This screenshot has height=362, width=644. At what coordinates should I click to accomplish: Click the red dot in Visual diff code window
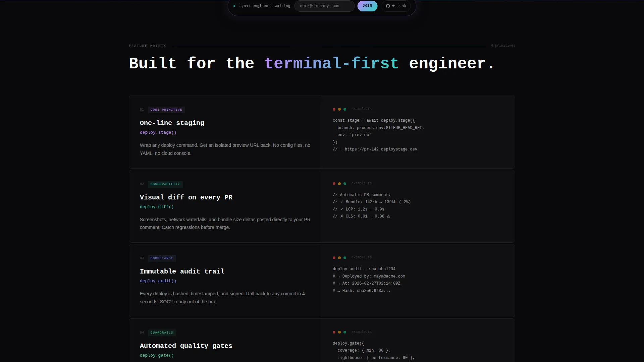point(334,184)
